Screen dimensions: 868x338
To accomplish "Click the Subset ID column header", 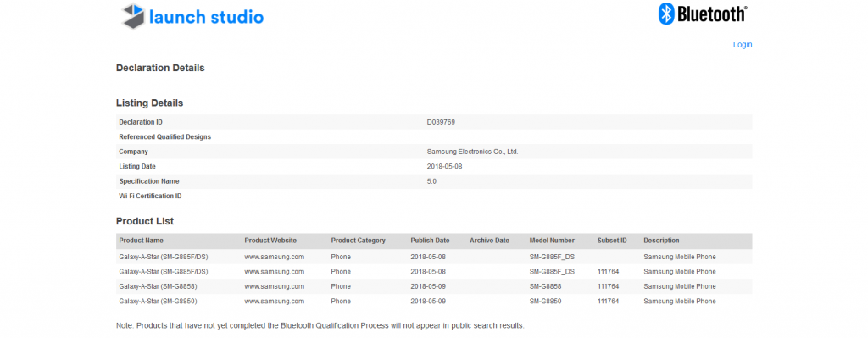I will point(612,241).
